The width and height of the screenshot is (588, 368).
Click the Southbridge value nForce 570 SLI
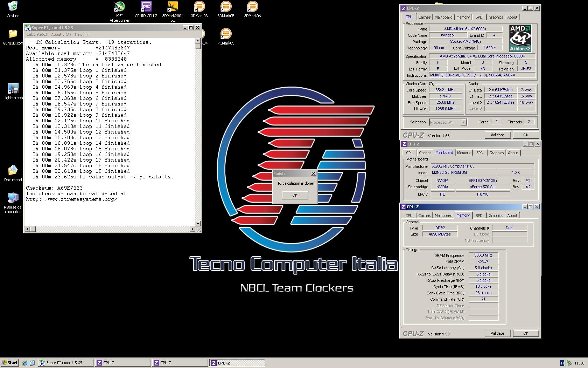point(482,187)
